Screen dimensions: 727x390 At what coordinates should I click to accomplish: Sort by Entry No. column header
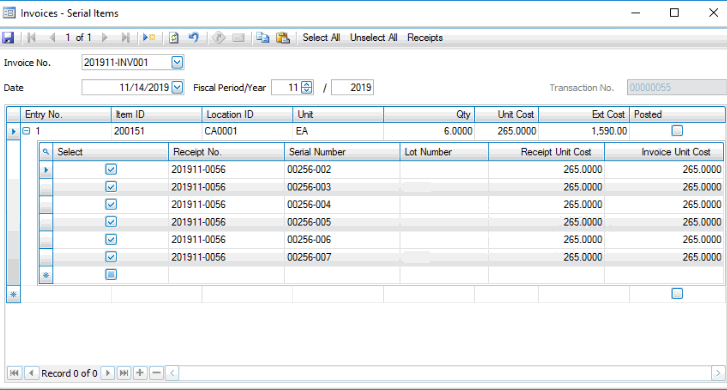(x=66, y=115)
